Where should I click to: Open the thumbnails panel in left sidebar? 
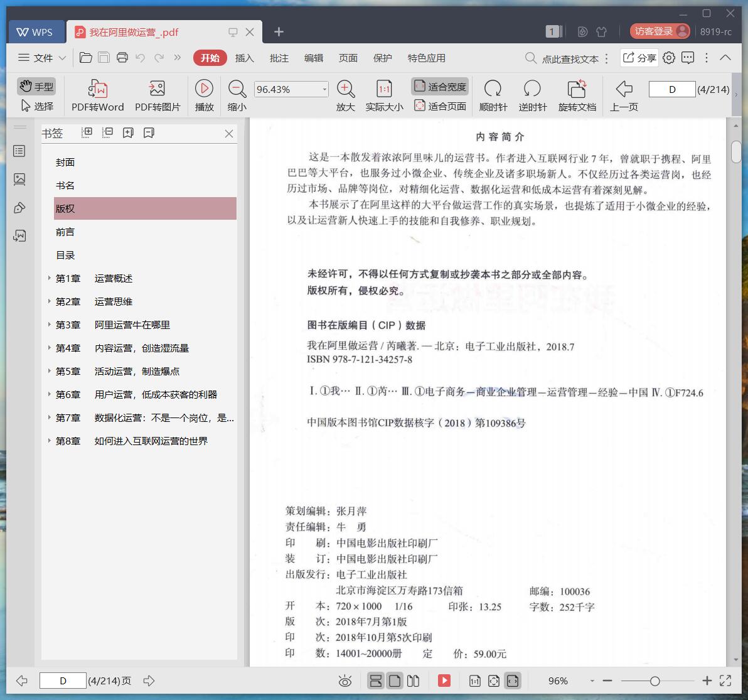coord(19,180)
